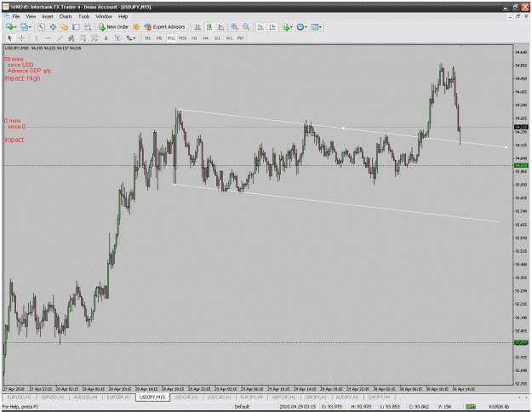Image resolution: width=532 pixels, height=412 pixels.
Task: Open the Charts menu
Action: tap(66, 16)
